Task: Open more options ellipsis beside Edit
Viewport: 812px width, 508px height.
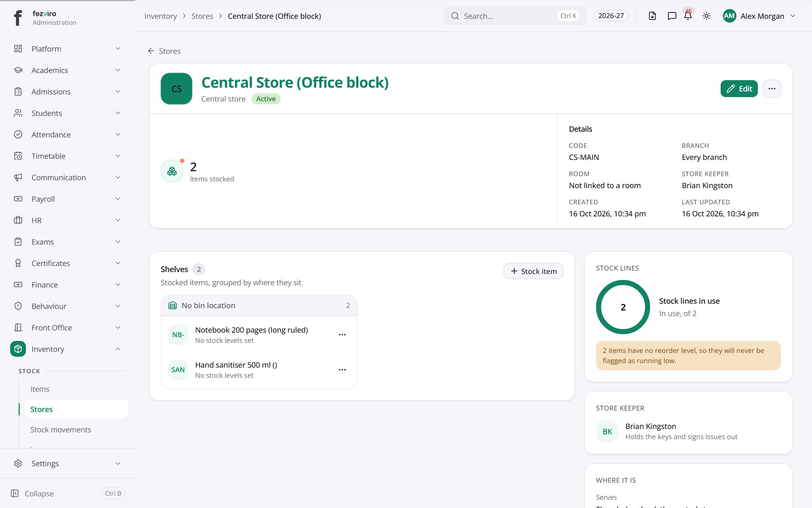Action: (772, 88)
